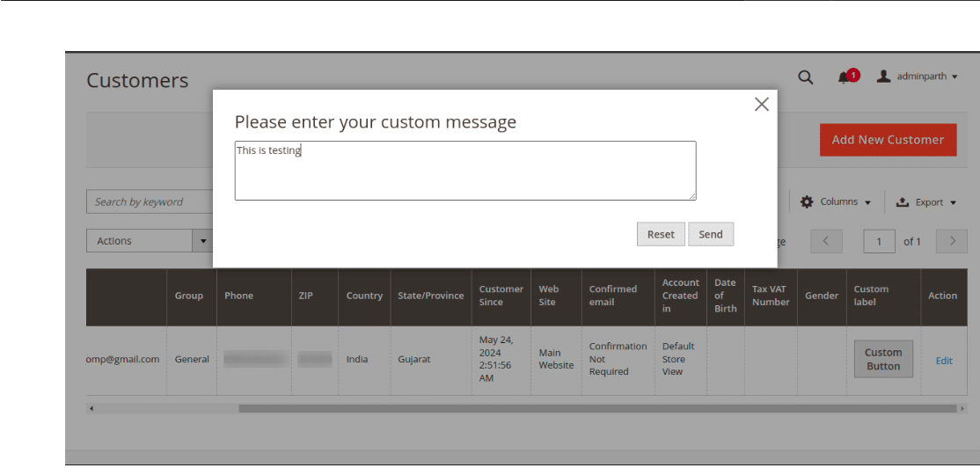Close the custom message modal
980x468 pixels.
761,105
